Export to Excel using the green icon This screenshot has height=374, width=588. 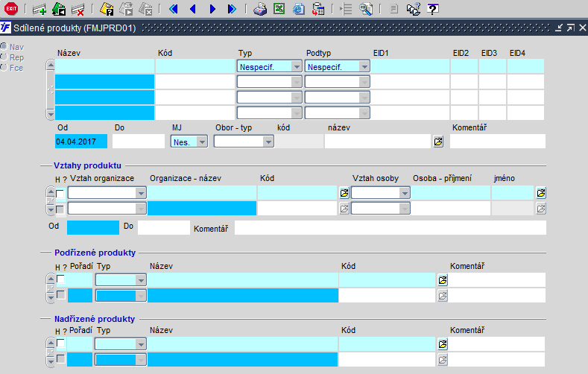279,9
